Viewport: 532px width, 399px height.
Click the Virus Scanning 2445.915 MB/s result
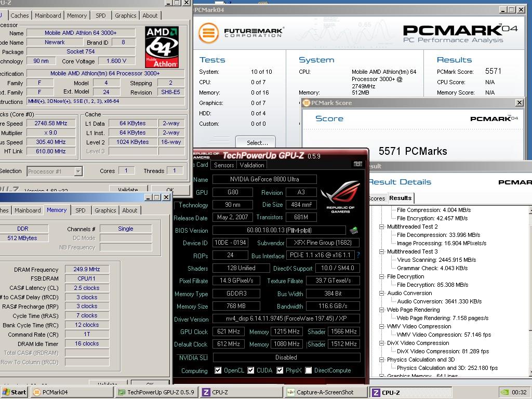[x=436, y=260]
